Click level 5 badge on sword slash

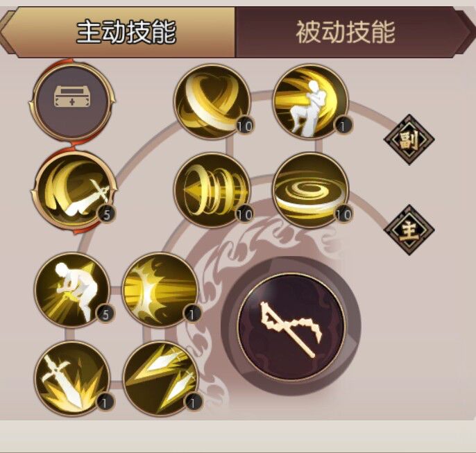point(106,214)
